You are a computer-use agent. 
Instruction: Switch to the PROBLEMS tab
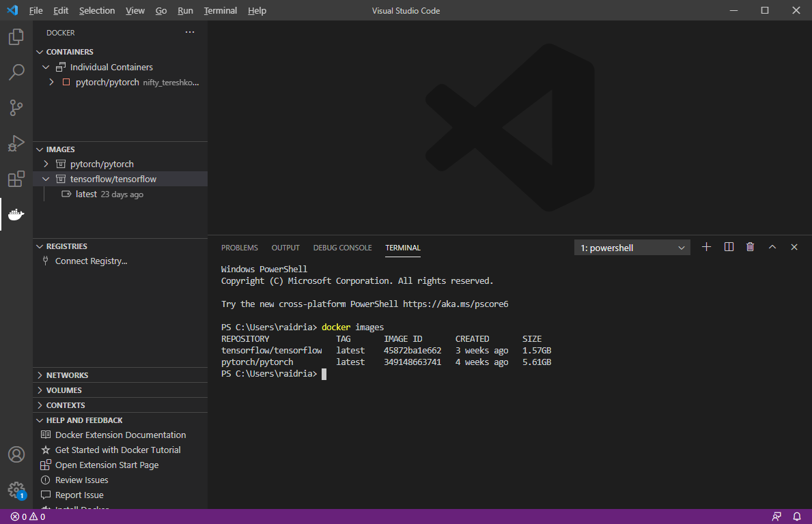tap(239, 248)
